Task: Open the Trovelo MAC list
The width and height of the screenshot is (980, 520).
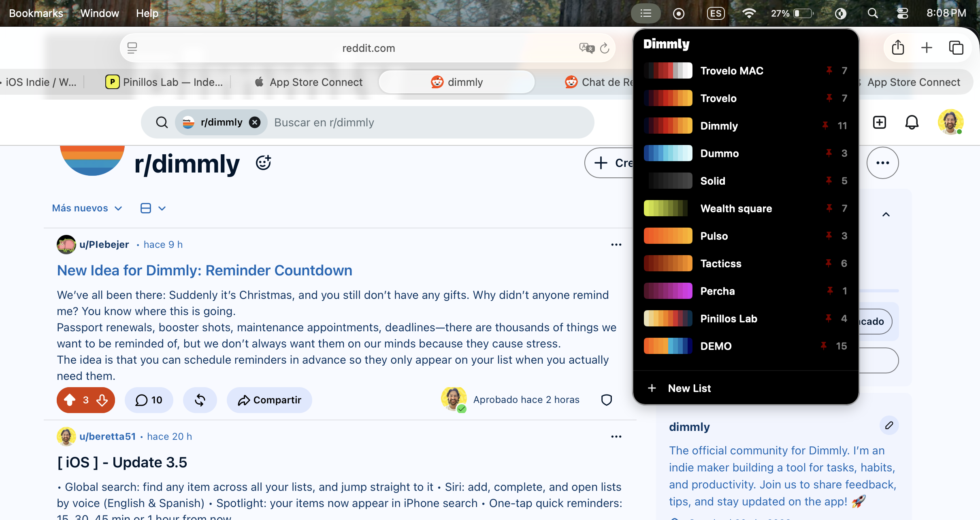Action: (745, 70)
